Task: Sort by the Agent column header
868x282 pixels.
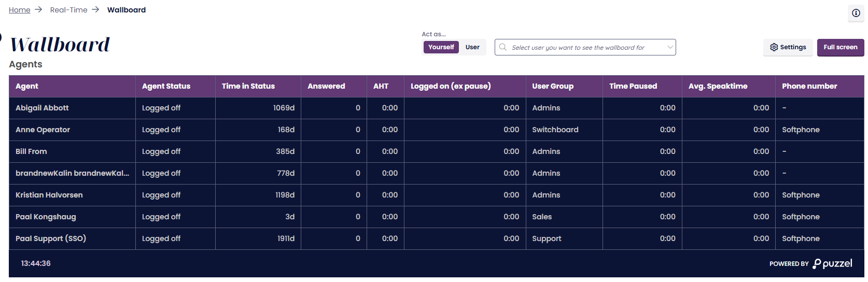Action: coord(27,86)
